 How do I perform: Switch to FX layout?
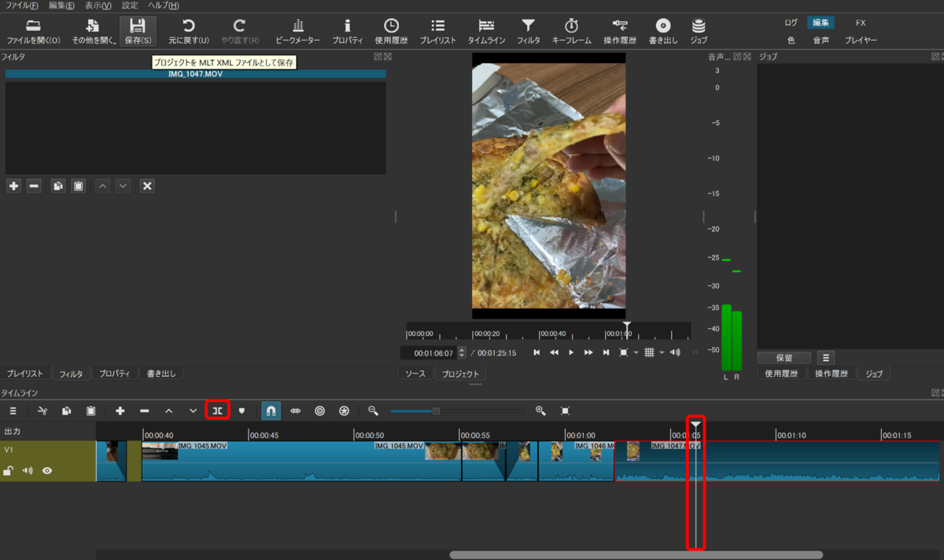[860, 23]
